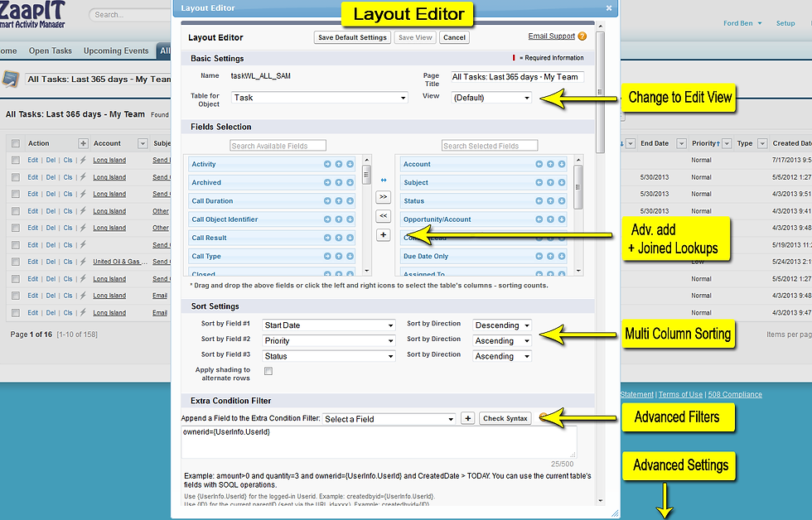Click the Page Title text field
Viewport: 812px width, 520px height.
517,77
